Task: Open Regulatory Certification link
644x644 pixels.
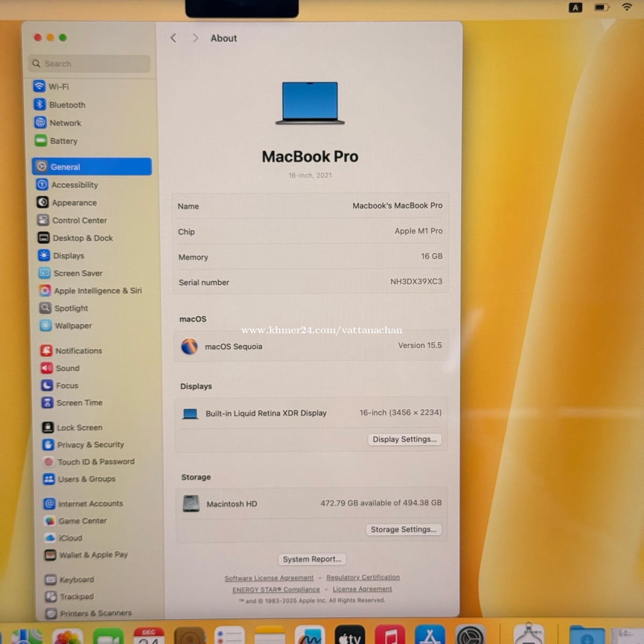Action: click(x=363, y=577)
